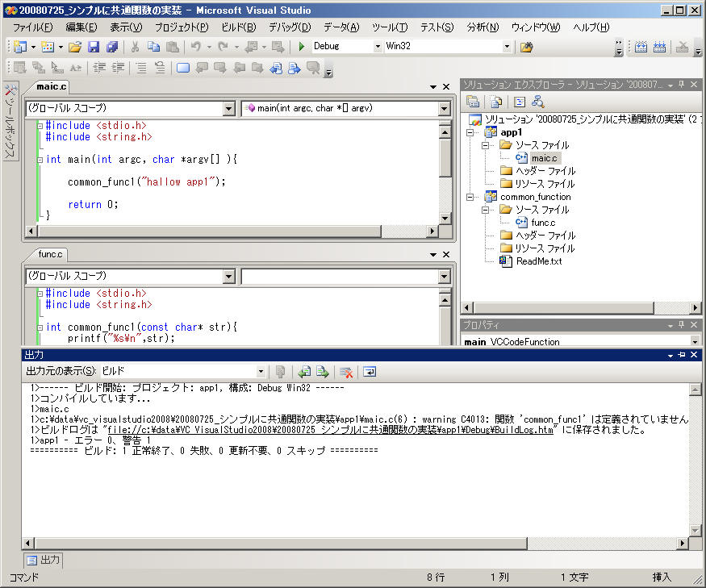Screen dimensions: 706x588
Task: Open the ツールボックス side tab
Action: click(x=10, y=121)
